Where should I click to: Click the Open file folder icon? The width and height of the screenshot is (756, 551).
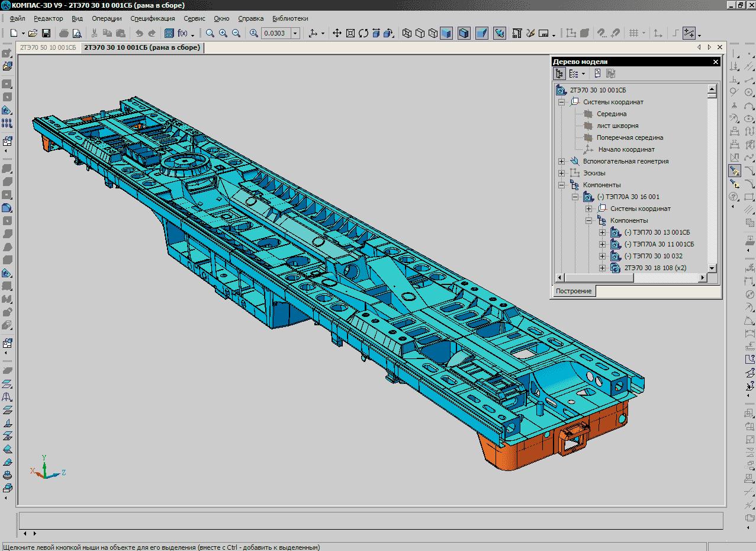pos(33,34)
